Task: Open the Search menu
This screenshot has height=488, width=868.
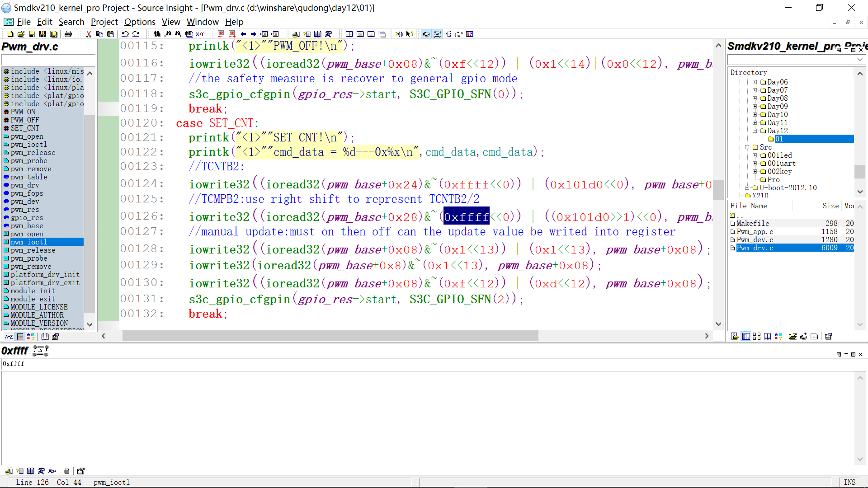Action: click(71, 22)
